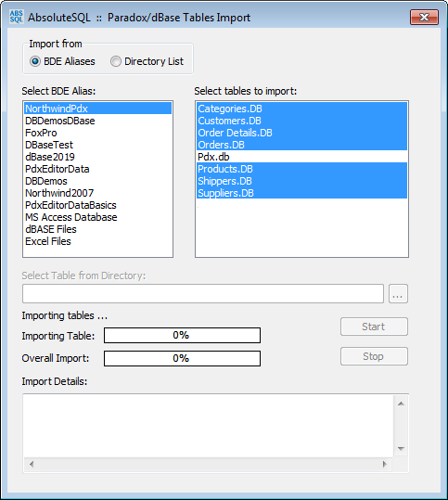Click the Start button
This screenshot has width=448, height=500.
pyautogui.click(x=374, y=327)
